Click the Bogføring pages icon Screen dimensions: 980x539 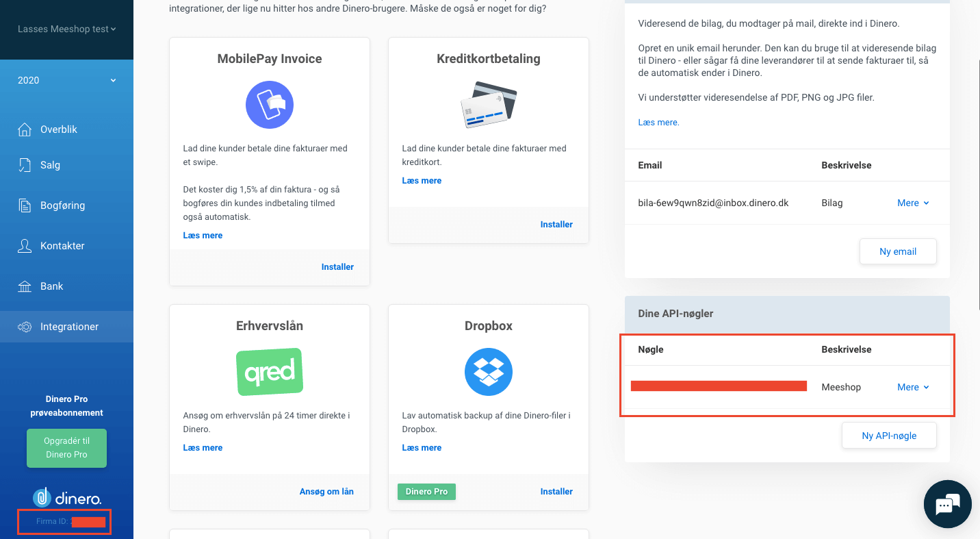pyautogui.click(x=25, y=205)
